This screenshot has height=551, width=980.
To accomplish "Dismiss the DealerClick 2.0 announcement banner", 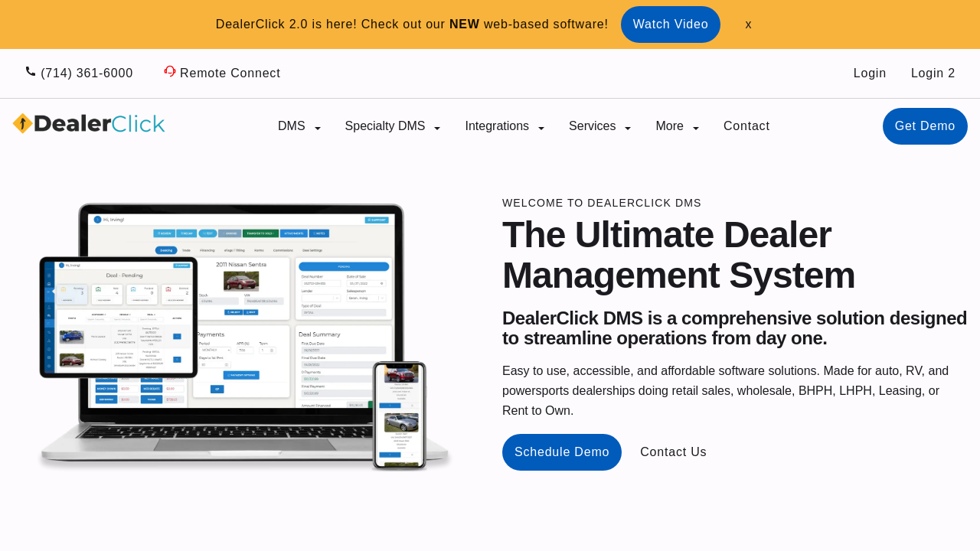I will click(x=748, y=24).
